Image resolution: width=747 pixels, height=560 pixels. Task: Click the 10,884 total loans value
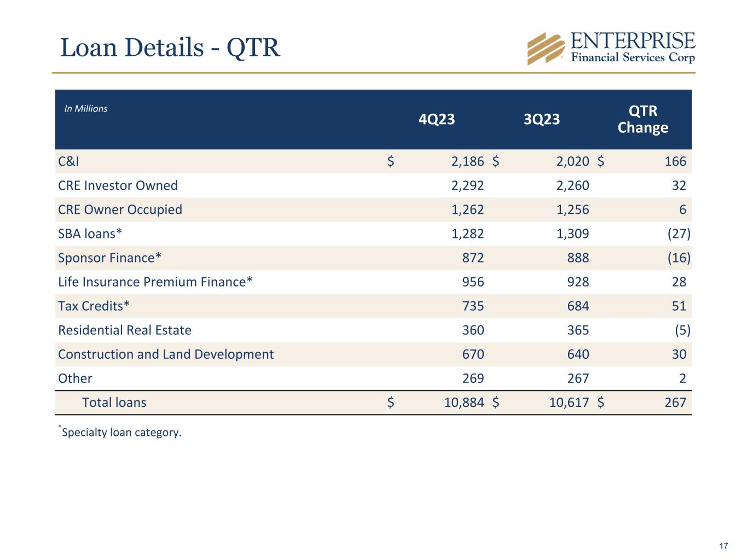464,402
